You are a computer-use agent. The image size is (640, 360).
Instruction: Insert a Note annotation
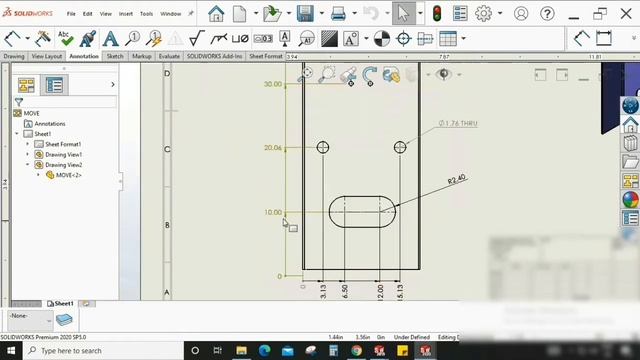[110, 39]
